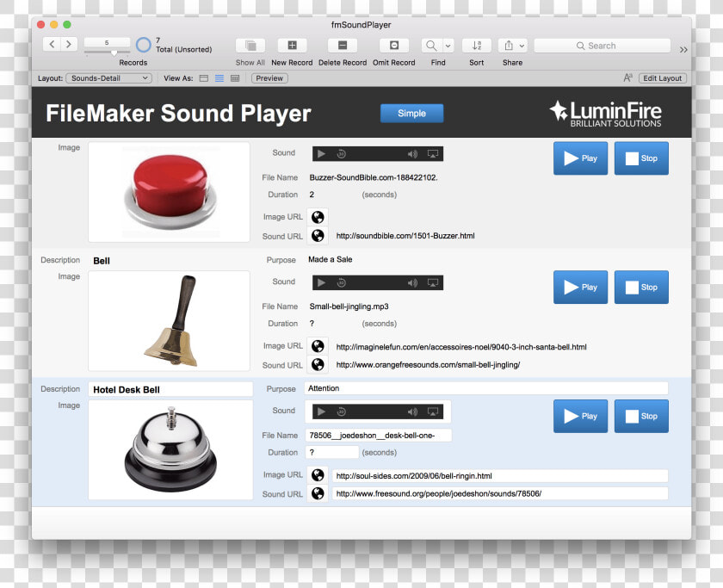This screenshot has width=723, height=588.
Task: Click volume icon in Hotel Desk Bell player
Action: [412, 412]
